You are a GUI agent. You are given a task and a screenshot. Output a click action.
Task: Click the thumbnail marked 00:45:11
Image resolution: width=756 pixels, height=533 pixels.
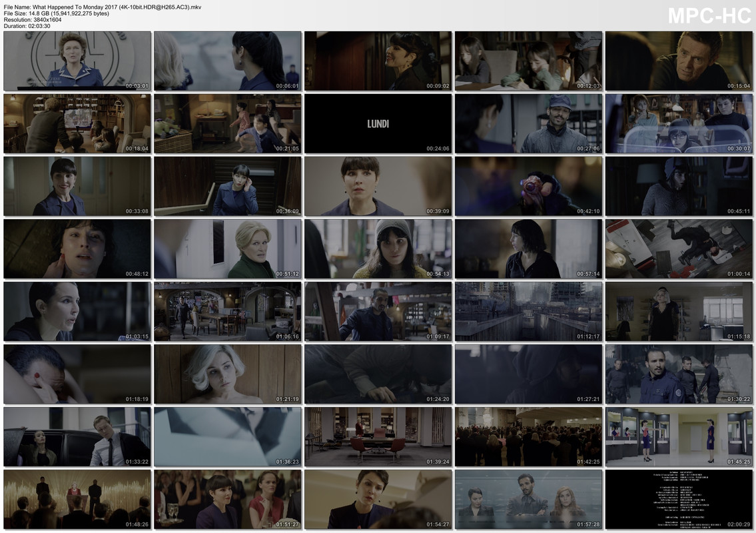679,186
